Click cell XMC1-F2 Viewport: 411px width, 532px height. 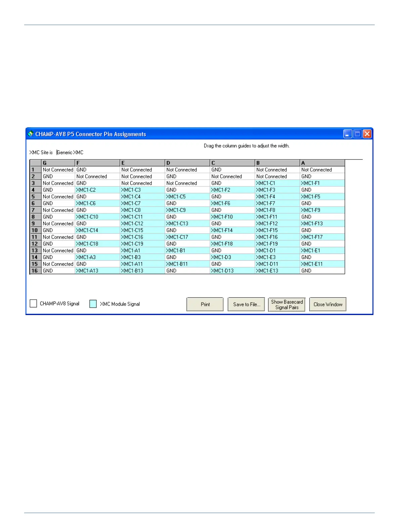(232, 190)
